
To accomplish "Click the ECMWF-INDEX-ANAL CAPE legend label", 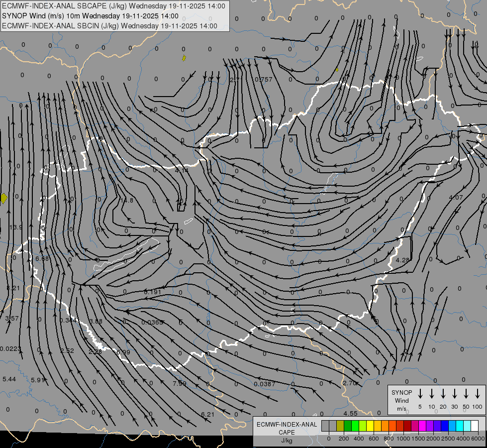I will (287, 429).
